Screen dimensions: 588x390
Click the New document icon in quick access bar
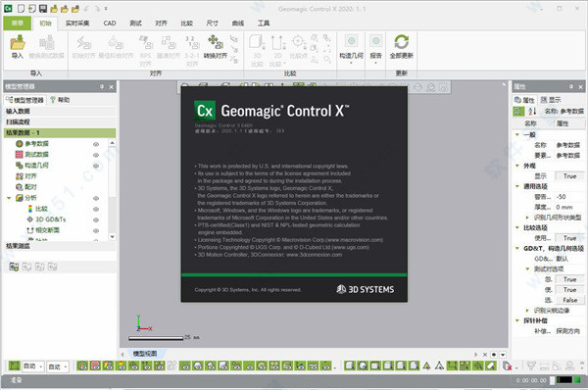click(x=21, y=8)
